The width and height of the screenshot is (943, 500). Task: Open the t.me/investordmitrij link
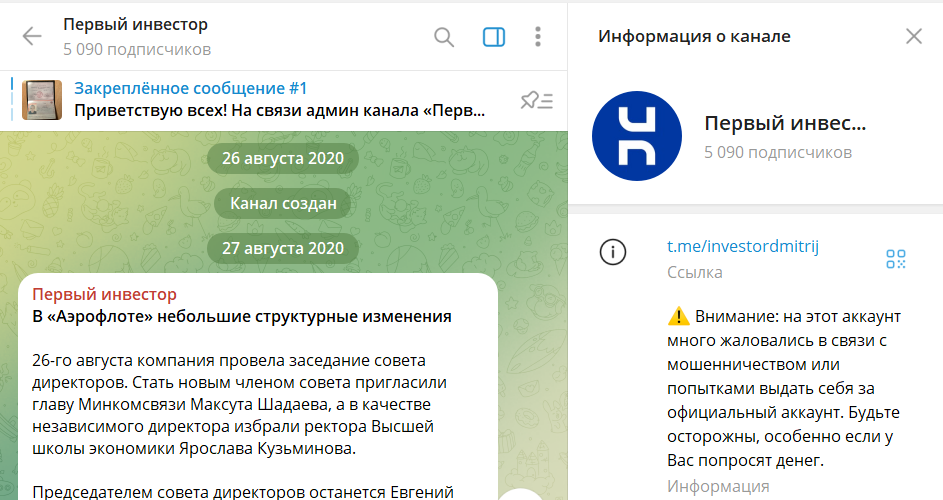point(743,246)
